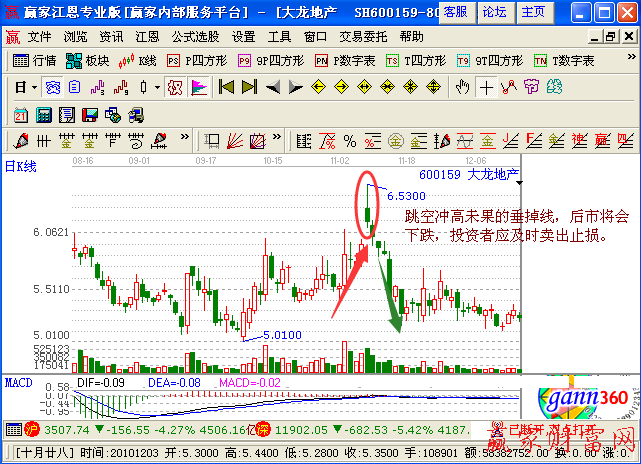The height and width of the screenshot is (464, 641).
Task: Select the square angle box tool
Action: click(212, 141)
